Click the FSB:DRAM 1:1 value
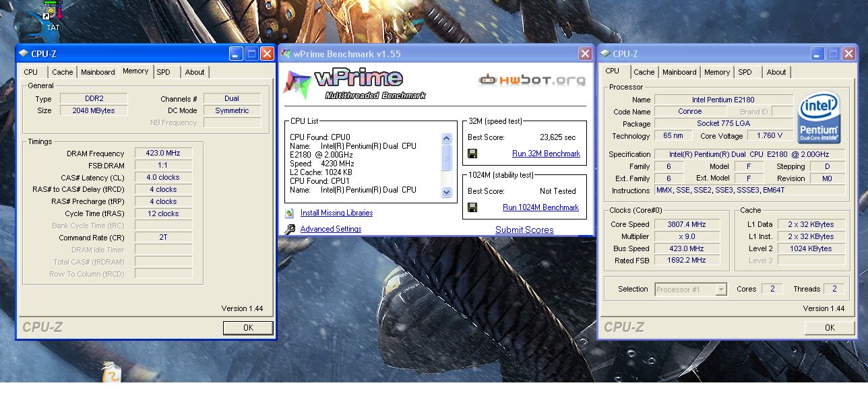The image size is (868, 404). 164,165
